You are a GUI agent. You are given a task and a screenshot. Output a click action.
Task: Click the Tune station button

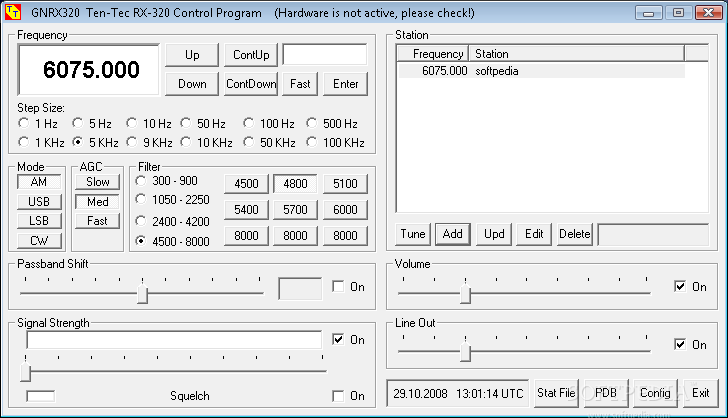click(x=413, y=234)
